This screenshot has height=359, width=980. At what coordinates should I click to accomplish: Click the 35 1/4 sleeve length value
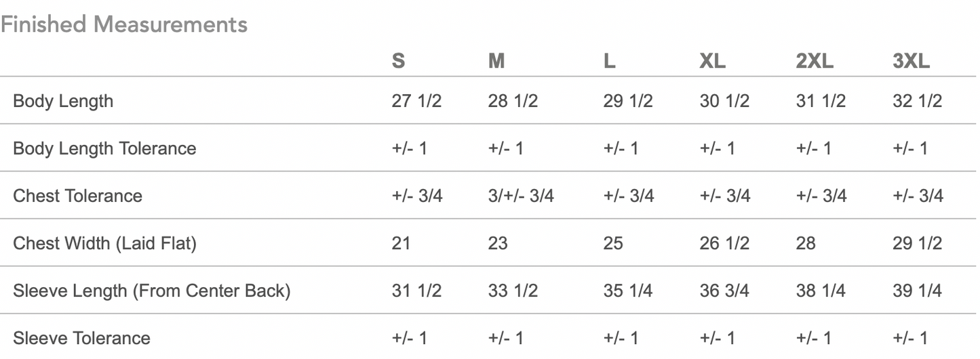coord(628,291)
